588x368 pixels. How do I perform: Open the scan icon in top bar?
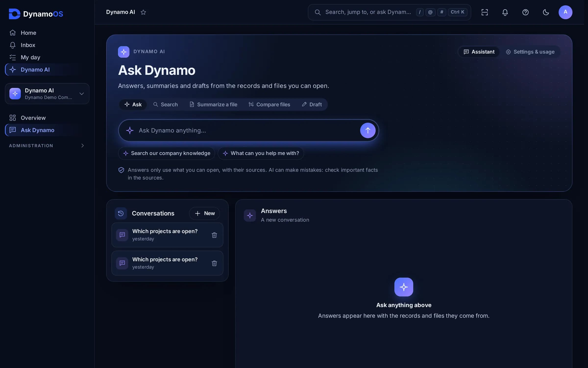click(485, 12)
